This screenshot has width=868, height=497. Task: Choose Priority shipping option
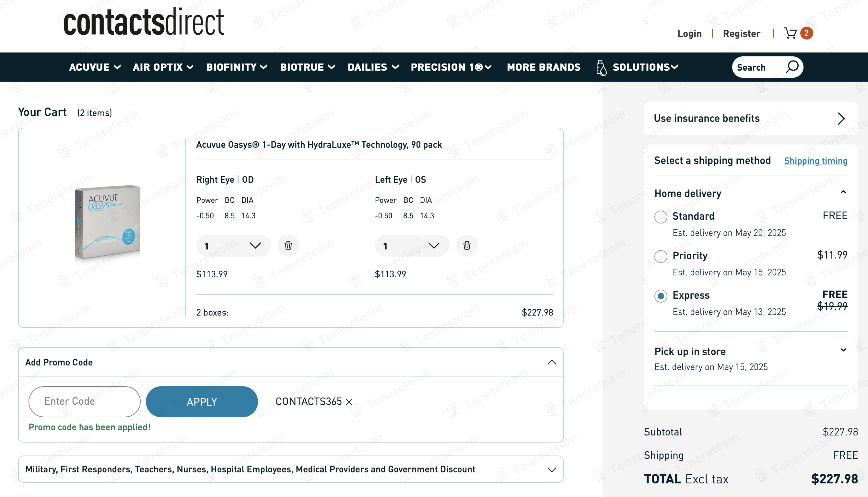[x=661, y=256]
